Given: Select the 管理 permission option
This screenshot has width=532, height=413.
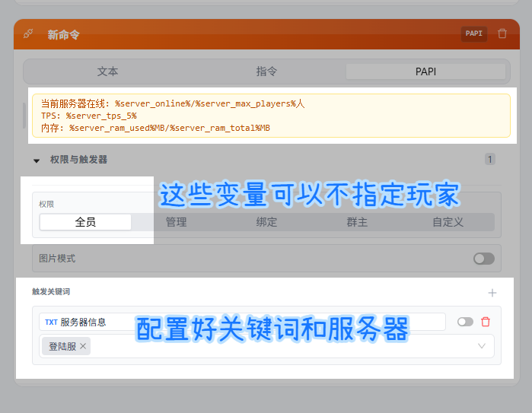Looking at the screenshot, I should (176, 222).
